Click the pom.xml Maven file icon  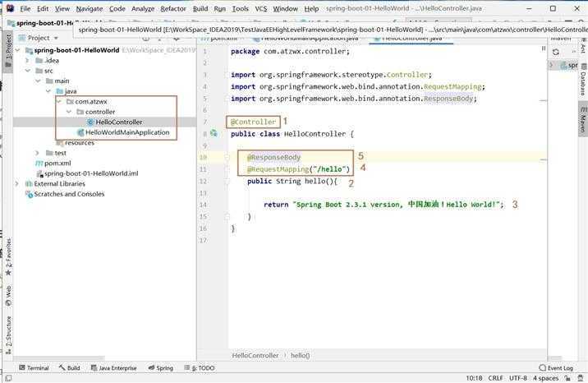39,164
